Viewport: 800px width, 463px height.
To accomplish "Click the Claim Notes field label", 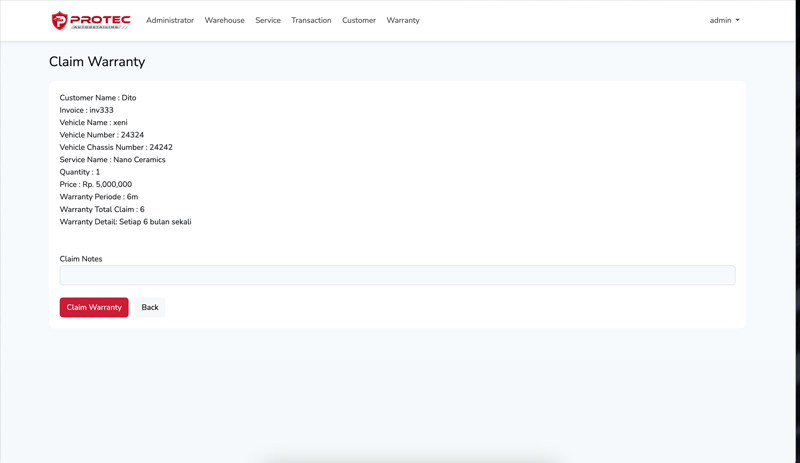I will 81,259.
